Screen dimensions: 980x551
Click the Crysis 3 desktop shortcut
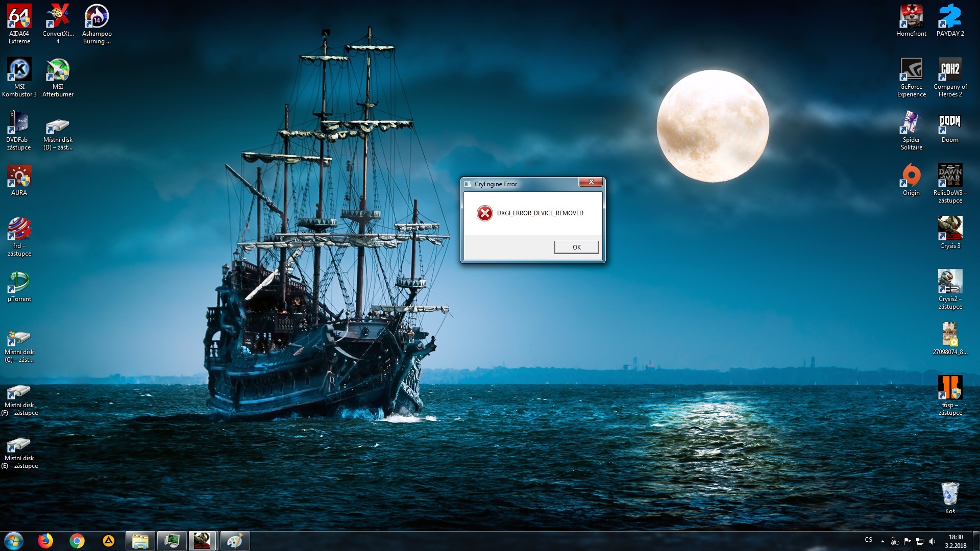(950, 229)
